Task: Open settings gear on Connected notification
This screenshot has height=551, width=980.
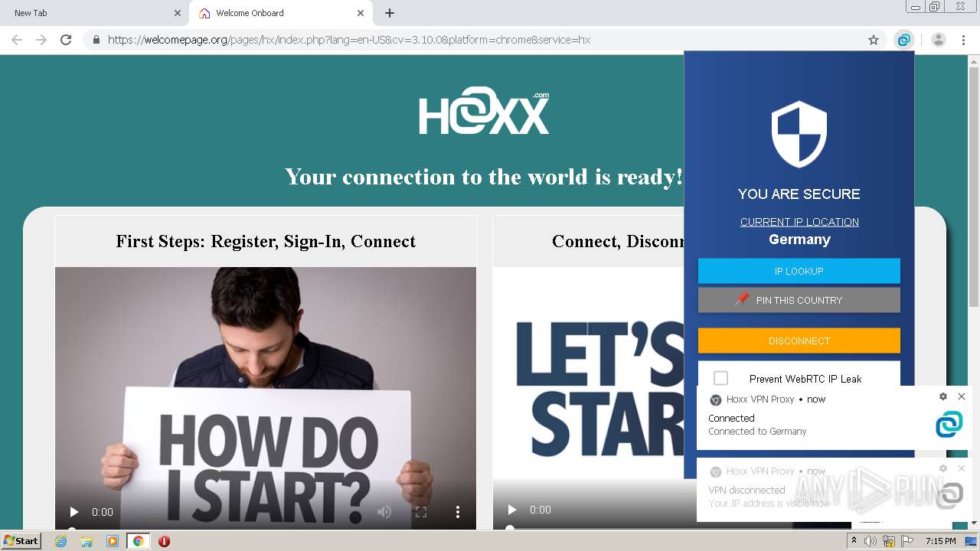Action: tap(943, 396)
